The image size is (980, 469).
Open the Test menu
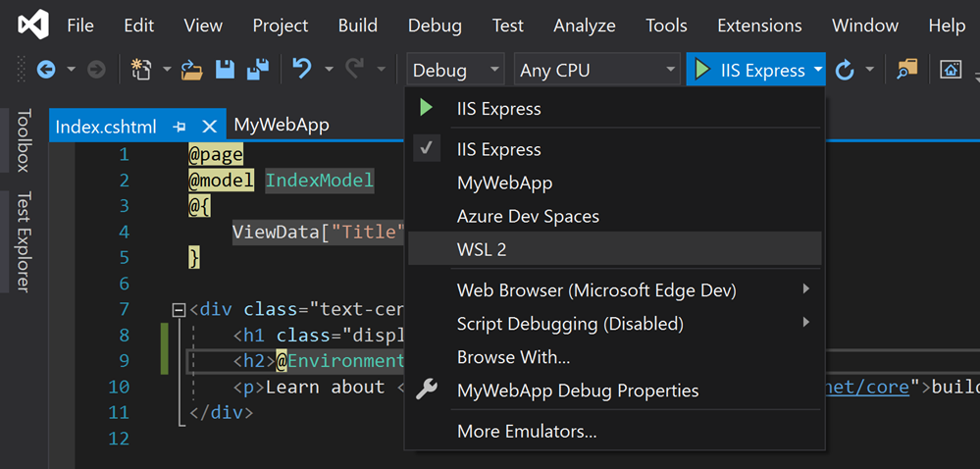pos(507,26)
